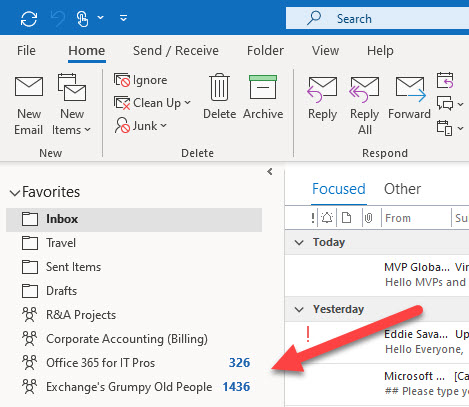Sort by Reminder bell column header

pyautogui.click(x=327, y=218)
